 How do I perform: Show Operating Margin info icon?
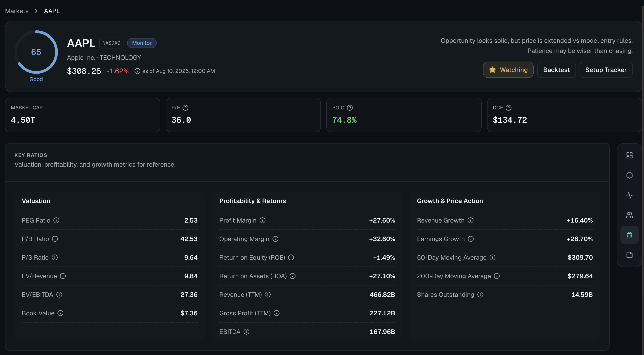(x=275, y=239)
